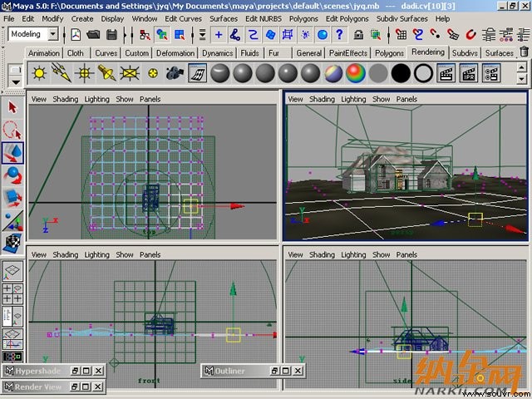Open render globals settings icon
Screen dimensions: 532x399
point(491,73)
